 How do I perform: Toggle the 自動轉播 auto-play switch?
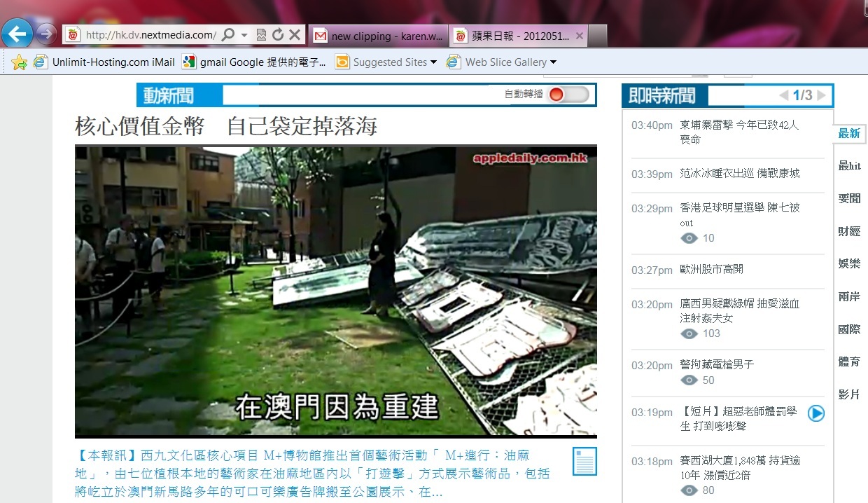(x=568, y=95)
